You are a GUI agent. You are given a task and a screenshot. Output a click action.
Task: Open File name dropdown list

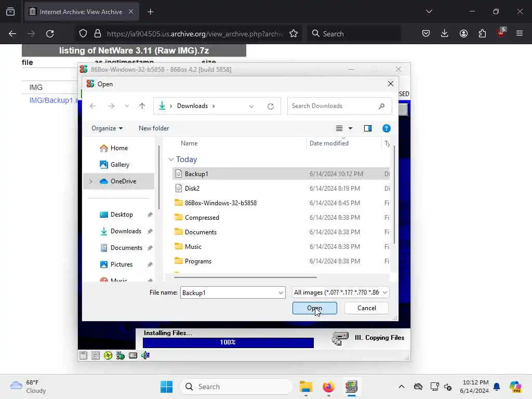tap(281, 293)
